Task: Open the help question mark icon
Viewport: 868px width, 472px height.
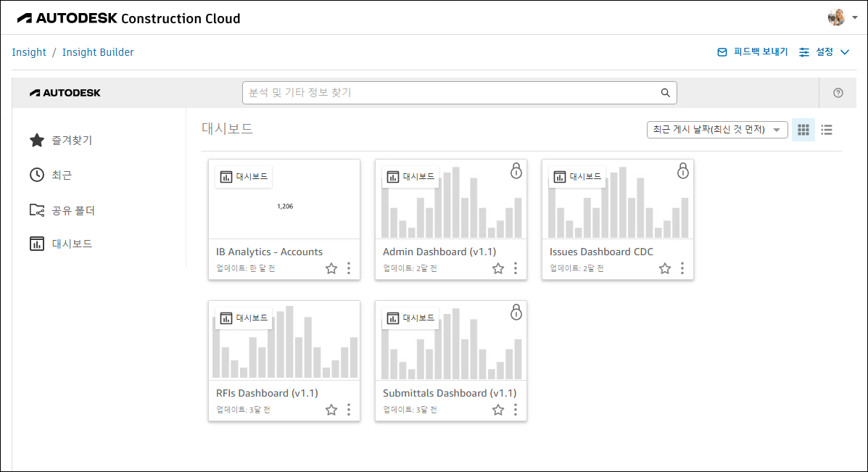Action: pos(838,93)
